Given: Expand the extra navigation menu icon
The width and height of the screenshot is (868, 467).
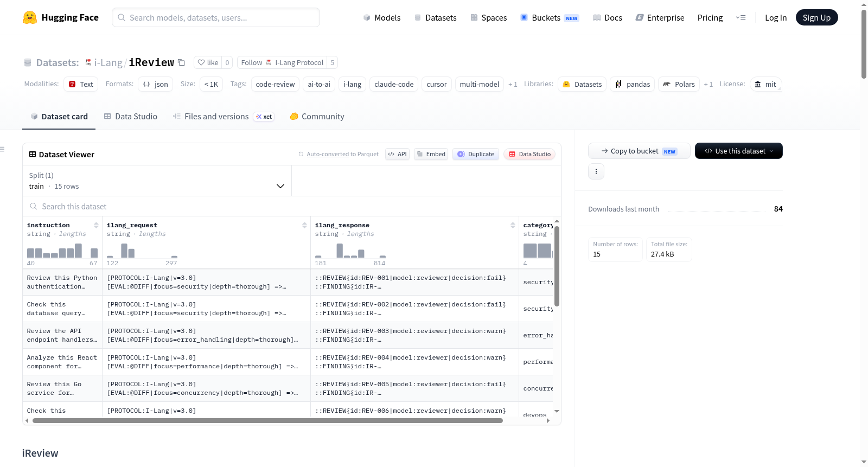Looking at the screenshot, I should click(741, 17).
